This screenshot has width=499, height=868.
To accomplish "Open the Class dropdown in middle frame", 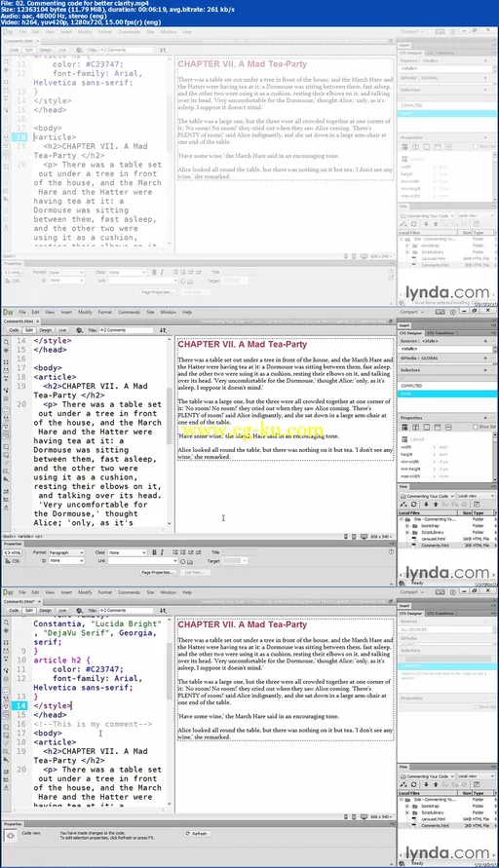I will coord(127,552).
